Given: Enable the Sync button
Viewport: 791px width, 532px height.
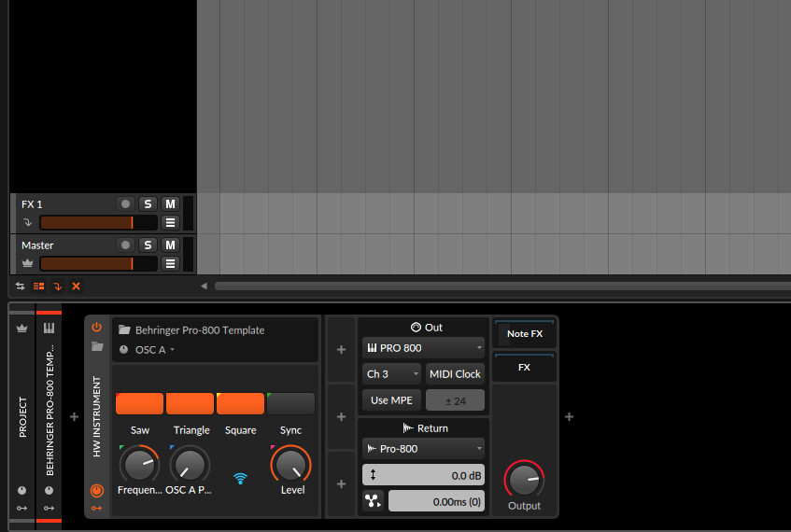Looking at the screenshot, I should (x=290, y=403).
